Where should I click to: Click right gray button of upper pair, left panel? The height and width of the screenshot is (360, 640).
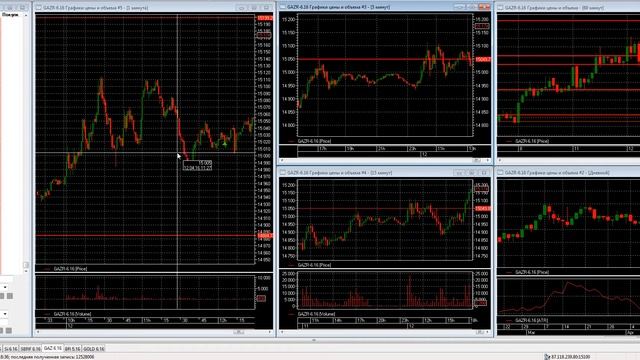[10, 296]
